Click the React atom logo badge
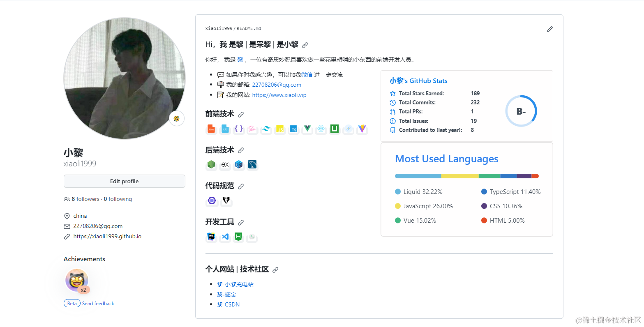 321,129
